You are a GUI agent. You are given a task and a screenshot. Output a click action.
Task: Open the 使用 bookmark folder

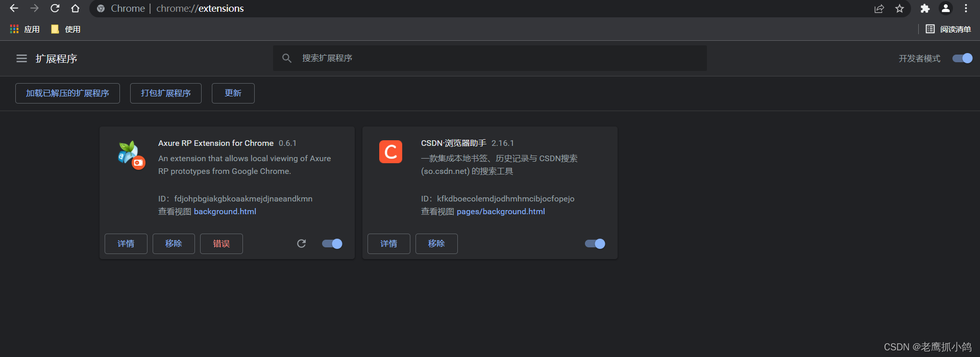coord(65,29)
